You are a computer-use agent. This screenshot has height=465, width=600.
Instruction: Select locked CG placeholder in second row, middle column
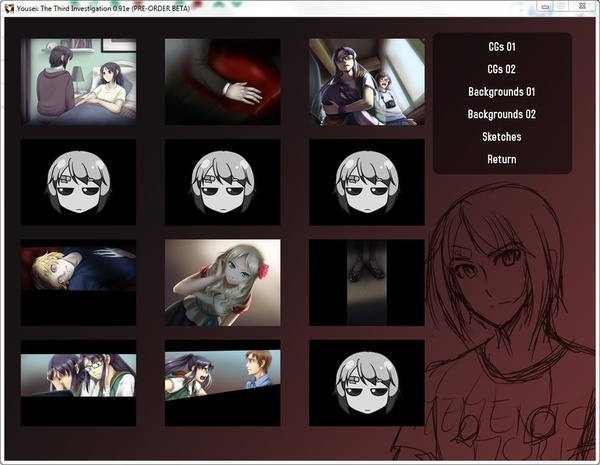click(223, 182)
